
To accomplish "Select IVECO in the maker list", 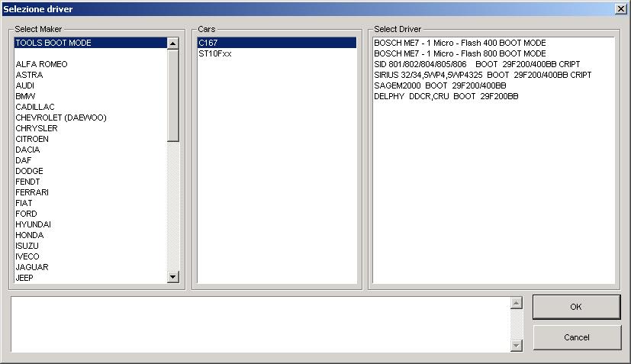I will (91, 256).
